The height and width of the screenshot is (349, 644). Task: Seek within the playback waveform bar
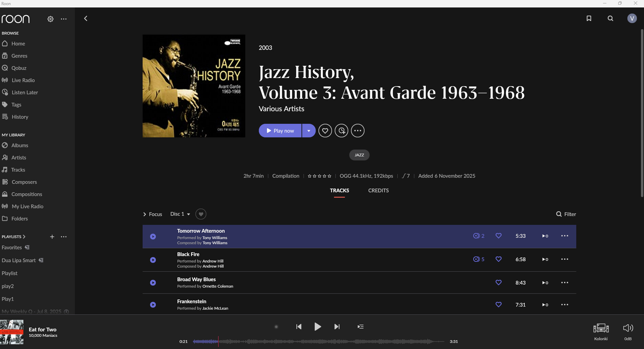click(318, 341)
